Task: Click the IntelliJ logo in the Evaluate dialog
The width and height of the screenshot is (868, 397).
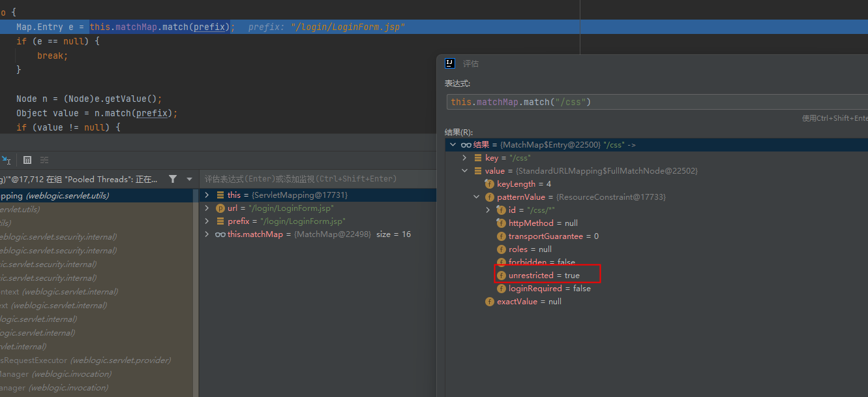Action: (449, 63)
